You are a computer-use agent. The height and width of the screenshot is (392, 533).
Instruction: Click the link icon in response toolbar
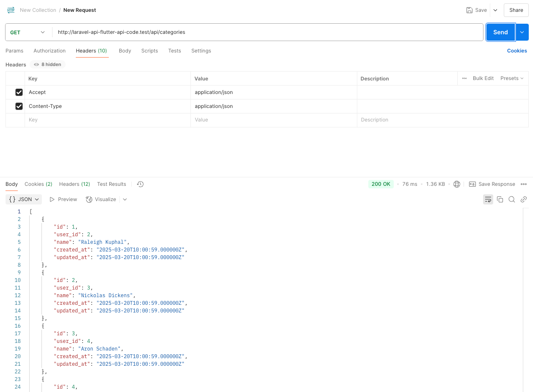[x=524, y=199]
